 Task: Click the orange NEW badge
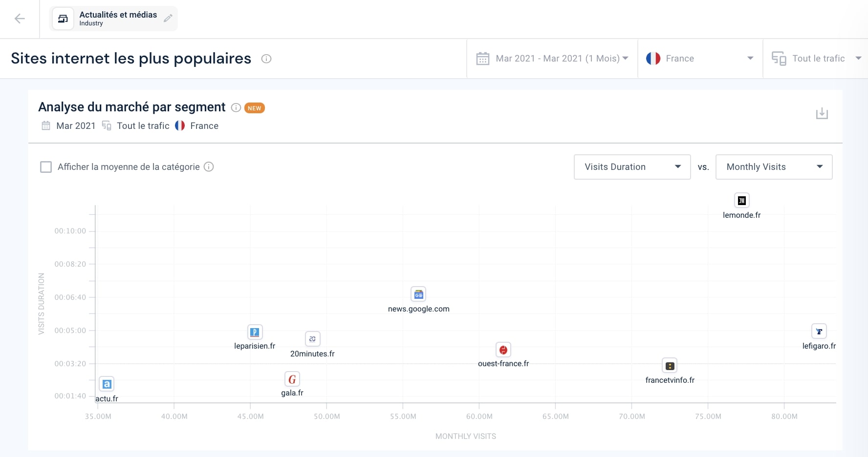pyautogui.click(x=255, y=108)
